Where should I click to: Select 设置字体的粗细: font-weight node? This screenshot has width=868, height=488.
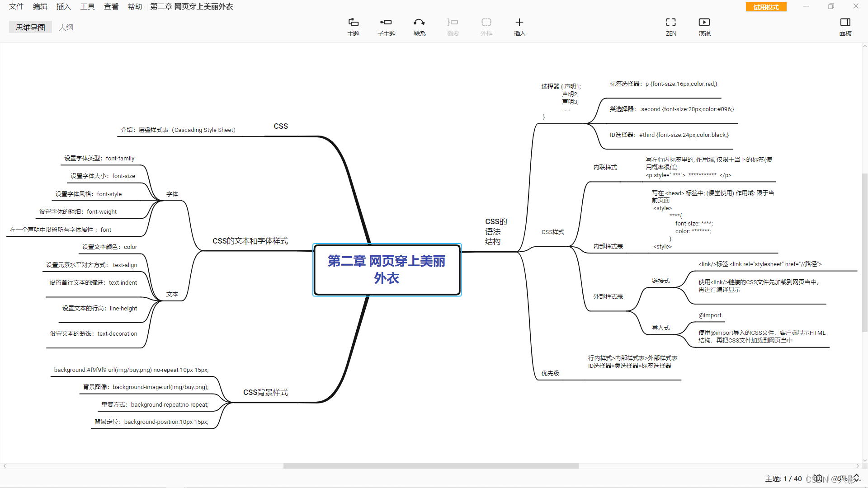pos(78,211)
